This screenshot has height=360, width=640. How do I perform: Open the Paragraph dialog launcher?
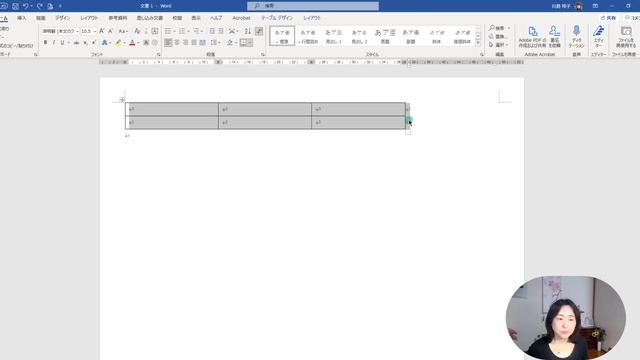[x=263, y=54]
